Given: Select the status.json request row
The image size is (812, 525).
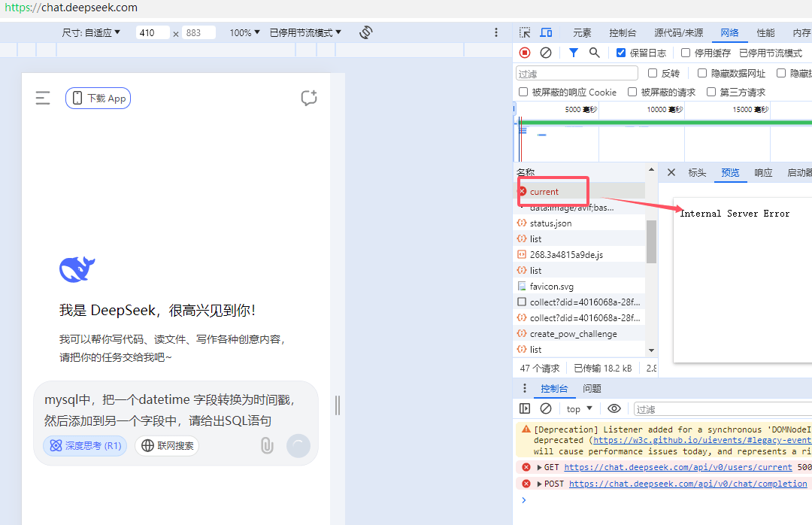Looking at the screenshot, I should tap(580, 223).
